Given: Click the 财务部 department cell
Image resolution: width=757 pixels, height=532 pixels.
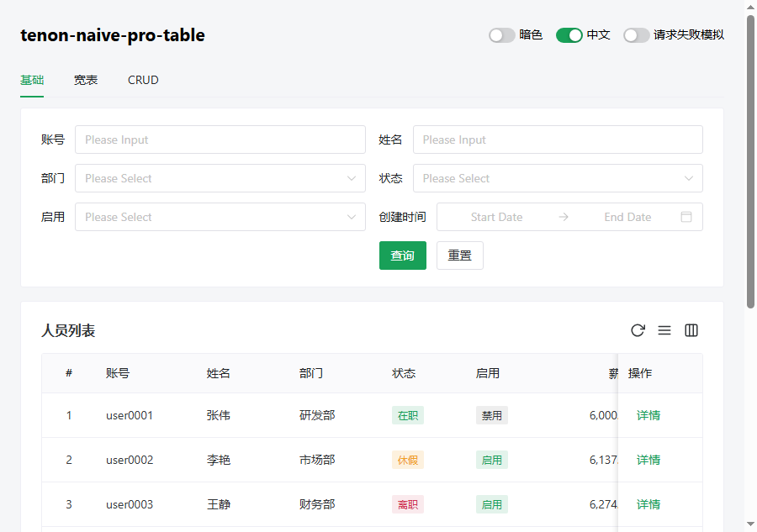Looking at the screenshot, I should click(x=317, y=504).
